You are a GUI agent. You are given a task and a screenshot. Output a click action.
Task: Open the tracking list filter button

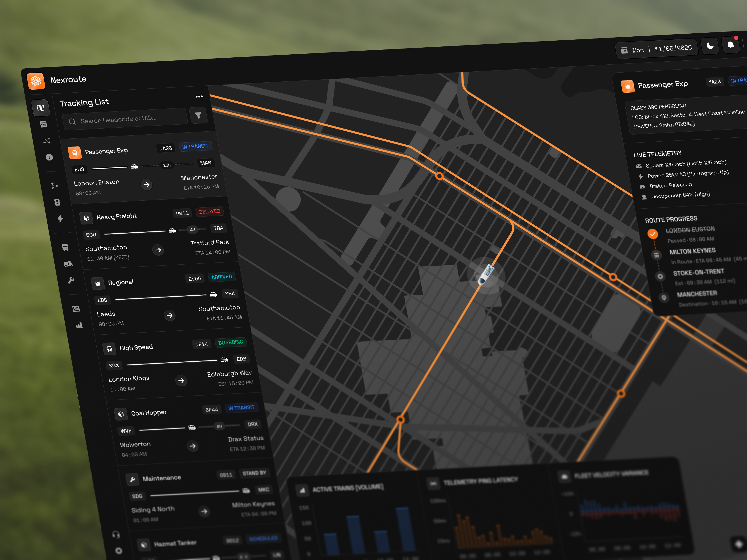coord(198,115)
